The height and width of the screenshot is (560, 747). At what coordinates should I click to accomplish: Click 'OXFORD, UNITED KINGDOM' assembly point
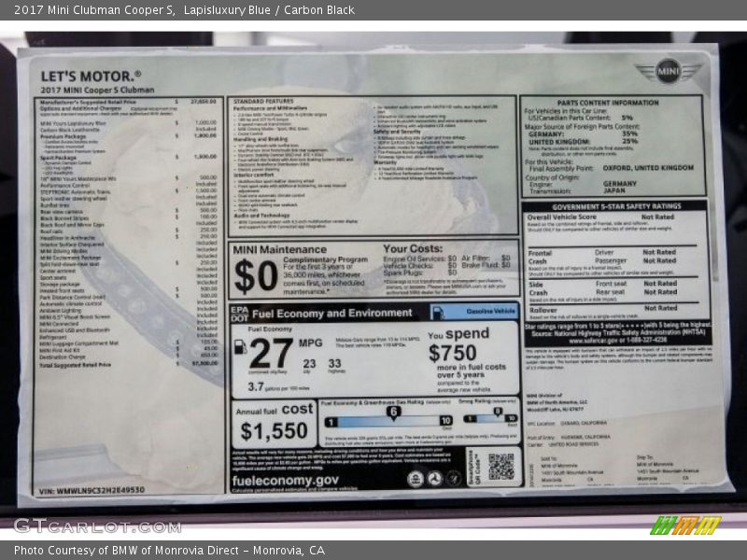(648, 168)
